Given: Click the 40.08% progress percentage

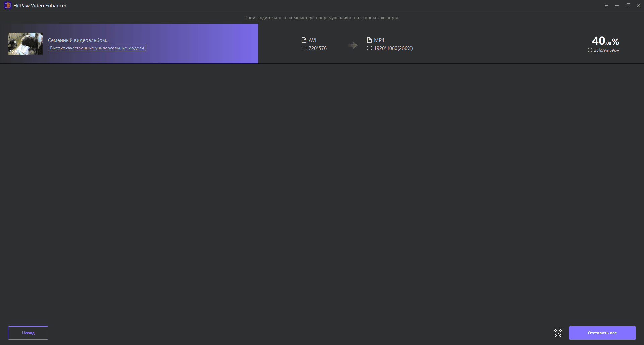Looking at the screenshot, I should [605, 41].
